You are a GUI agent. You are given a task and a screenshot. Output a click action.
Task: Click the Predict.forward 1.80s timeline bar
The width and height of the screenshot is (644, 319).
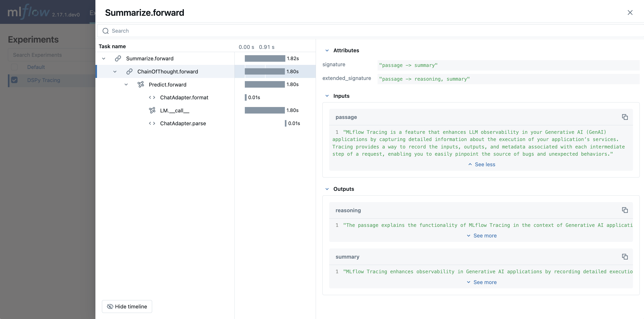[x=264, y=84]
